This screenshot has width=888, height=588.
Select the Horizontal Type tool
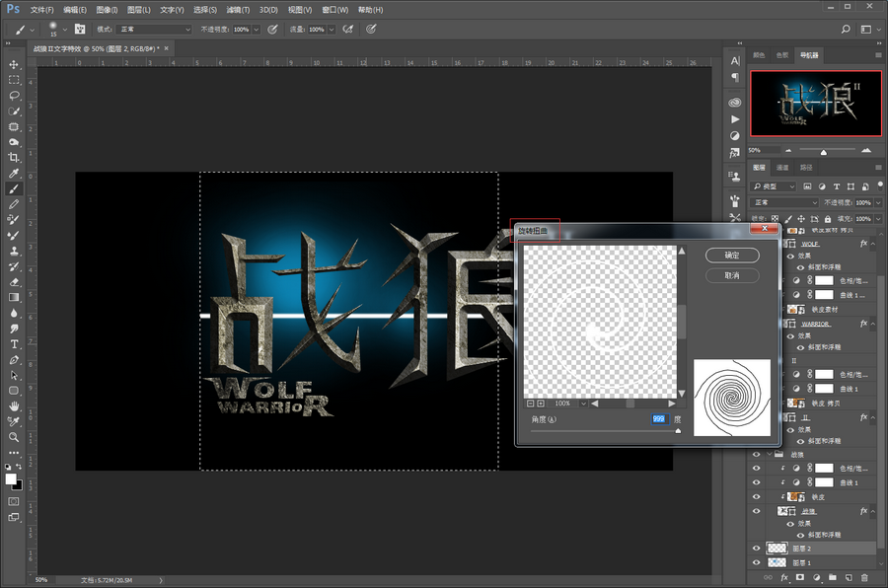[x=14, y=344]
